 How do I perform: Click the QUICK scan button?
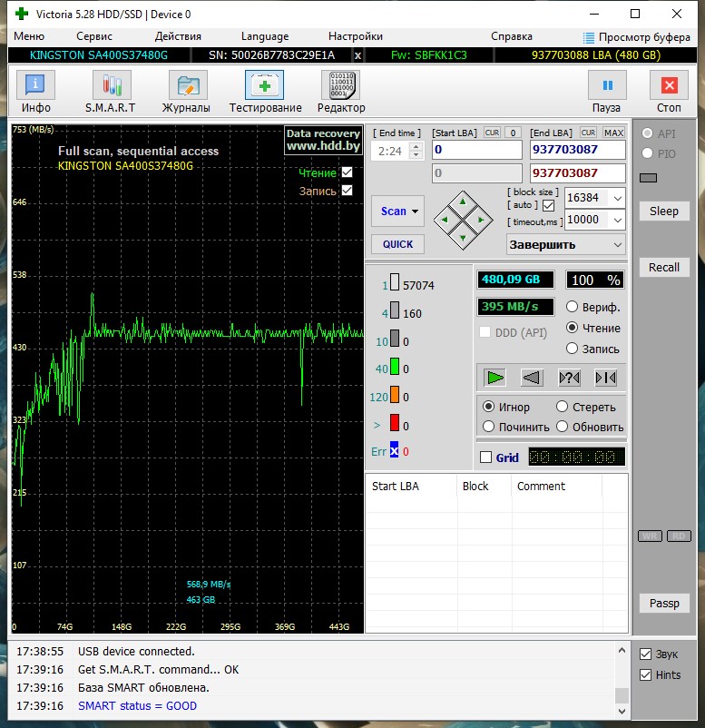click(x=397, y=244)
